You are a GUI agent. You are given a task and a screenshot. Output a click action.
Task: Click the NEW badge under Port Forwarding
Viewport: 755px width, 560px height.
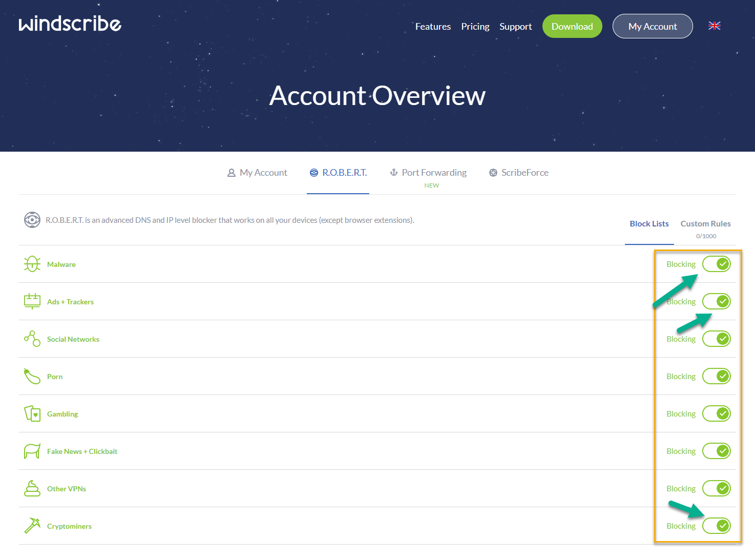[431, 185]
